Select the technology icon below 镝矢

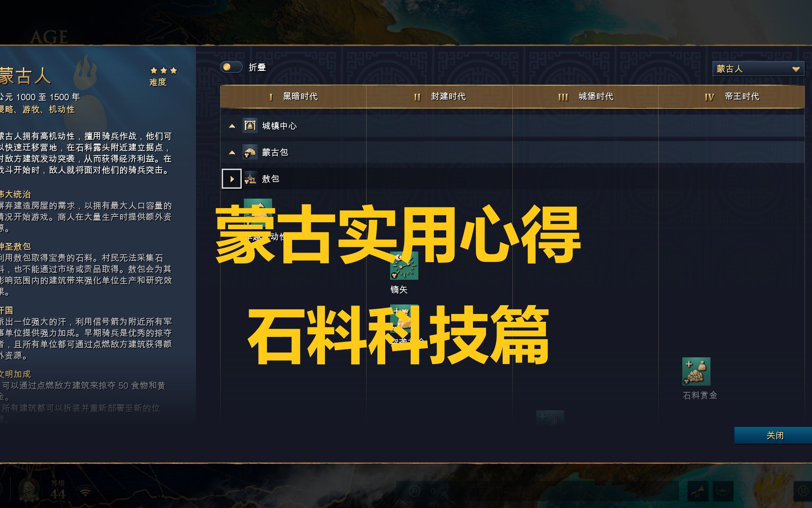coord(404,319)
